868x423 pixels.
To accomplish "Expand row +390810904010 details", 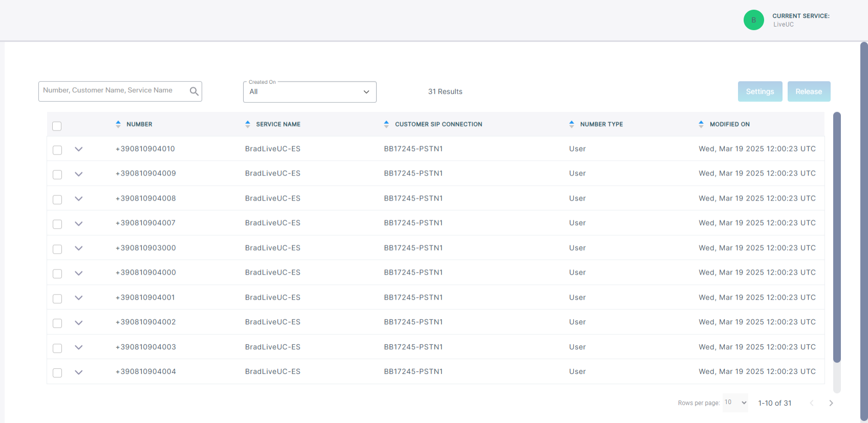I will pos(78,149).
